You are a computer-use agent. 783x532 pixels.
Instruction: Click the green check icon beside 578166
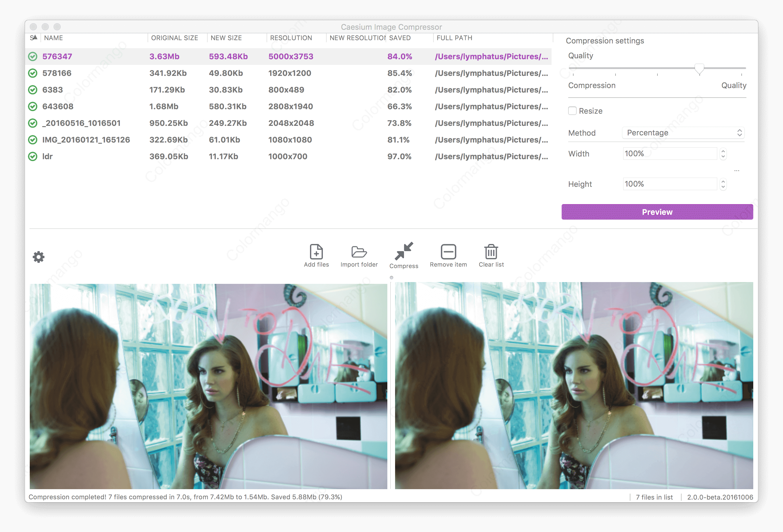pyautogui.click(x=33, y=73)
